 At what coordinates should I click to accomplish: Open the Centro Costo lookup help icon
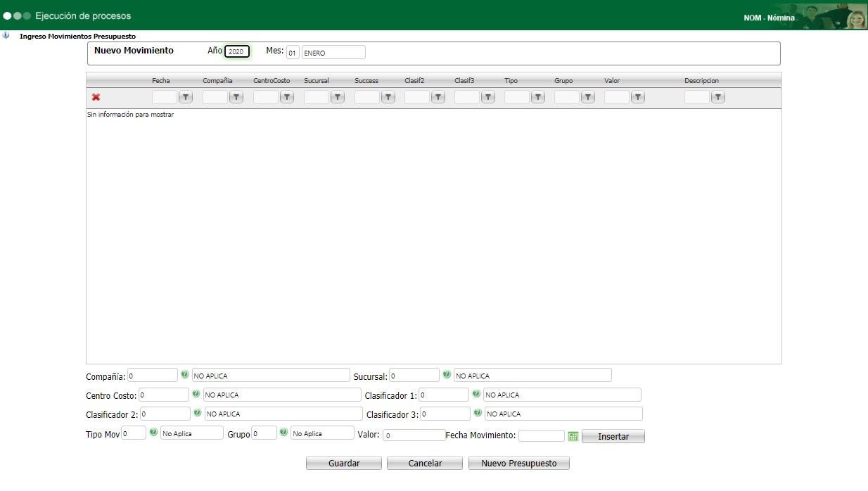pyautogui.click(x=196, y=394)
